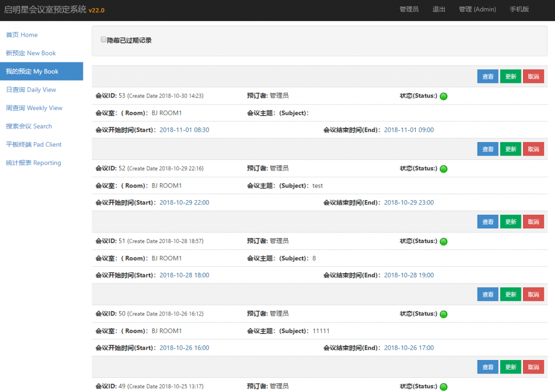
Task: Open 搜索会议 Search page
Action: (x=29, y=126)
